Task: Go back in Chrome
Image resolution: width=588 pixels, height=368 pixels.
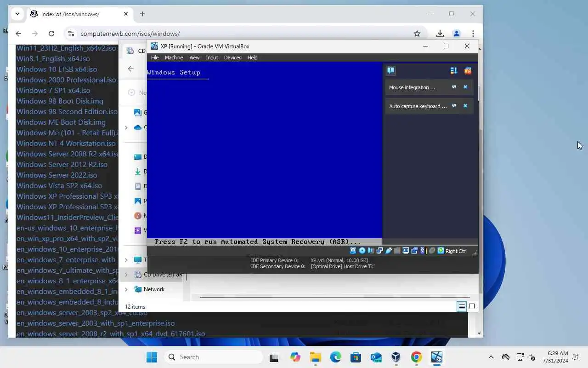Action: pyautogui.click(x=18, y=34)
